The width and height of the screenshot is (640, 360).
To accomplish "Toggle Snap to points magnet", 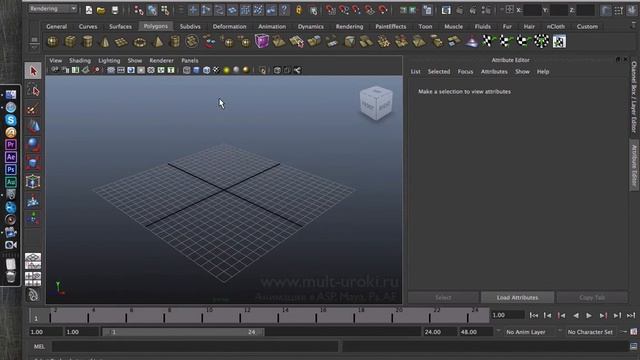I will click(x=357, y=10).
